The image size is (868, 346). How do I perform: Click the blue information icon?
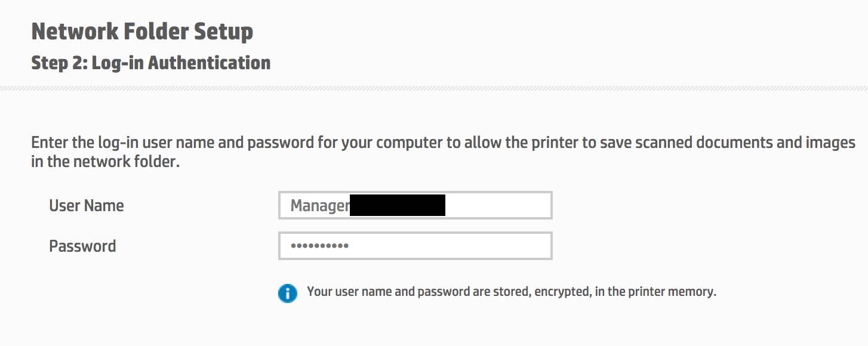tap(287, 293)
